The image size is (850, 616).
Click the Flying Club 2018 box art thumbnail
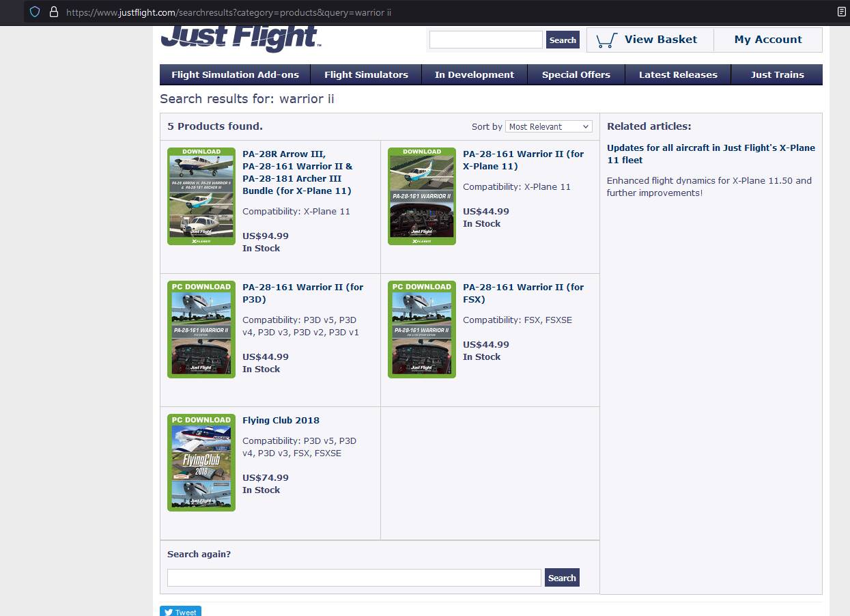[201, 462]
